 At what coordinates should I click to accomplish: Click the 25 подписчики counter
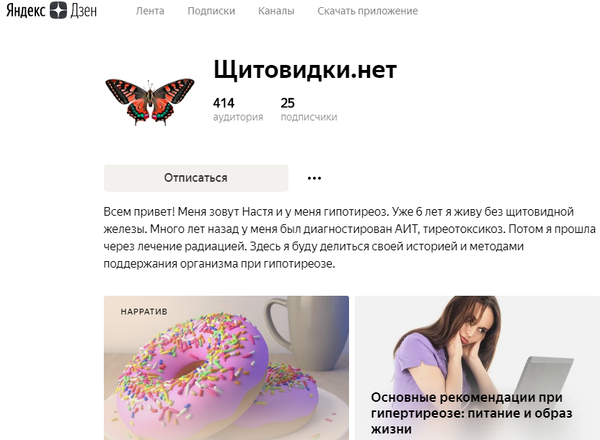point(309,109)
